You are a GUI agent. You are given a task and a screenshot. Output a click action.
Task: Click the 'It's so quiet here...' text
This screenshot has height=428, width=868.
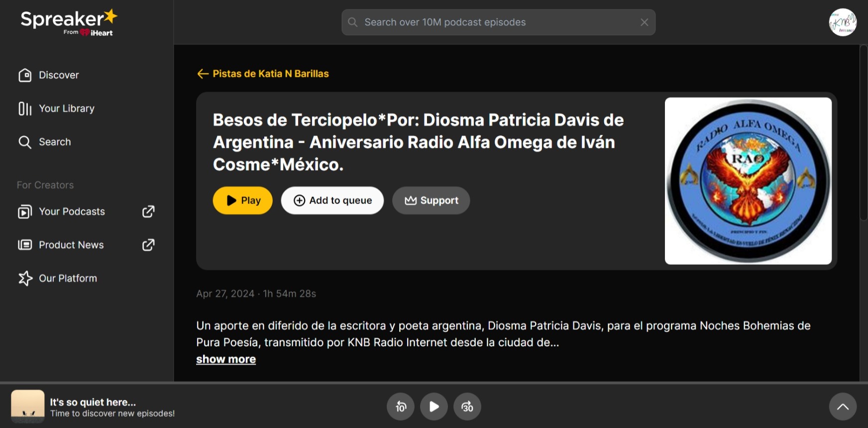[x=93, y=402]
